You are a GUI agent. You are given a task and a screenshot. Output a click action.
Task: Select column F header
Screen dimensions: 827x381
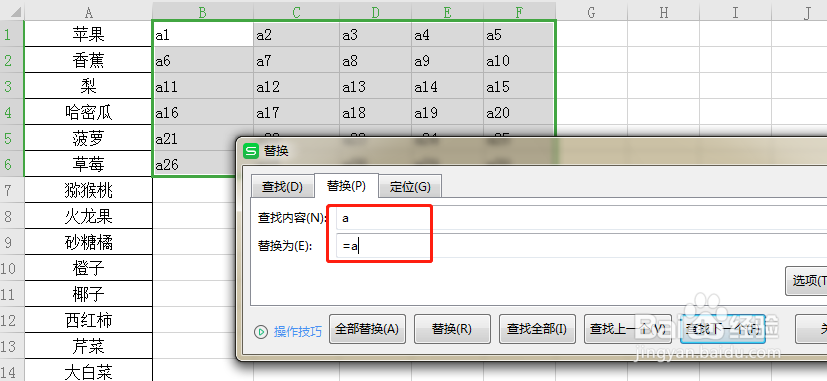[x=520, y=13]
